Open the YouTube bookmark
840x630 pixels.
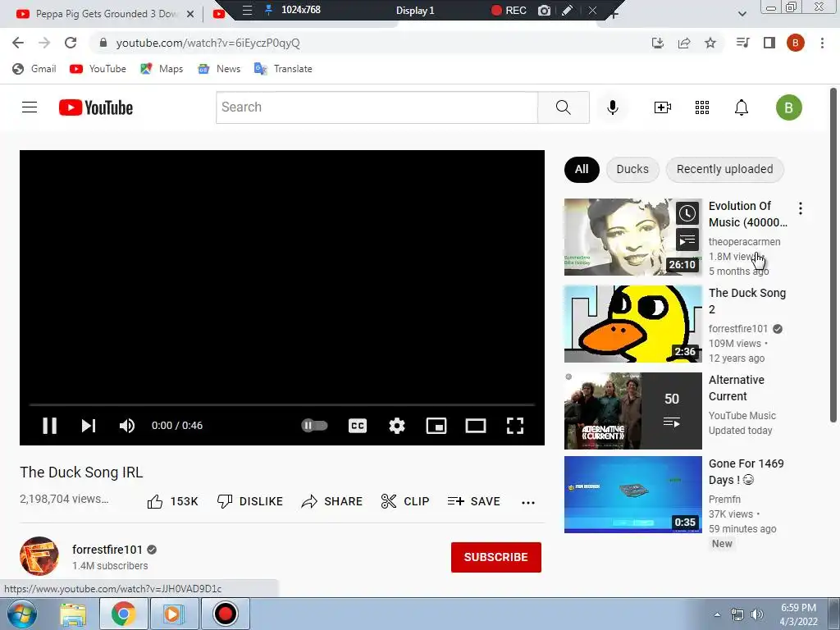98,69
